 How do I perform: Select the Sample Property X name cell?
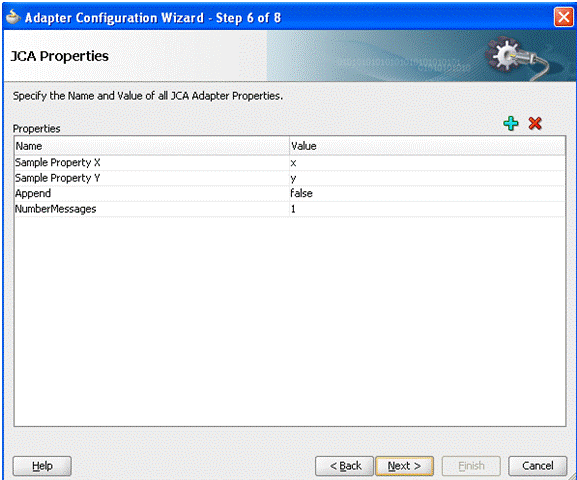pyautogui.click(x=152, y=163)
